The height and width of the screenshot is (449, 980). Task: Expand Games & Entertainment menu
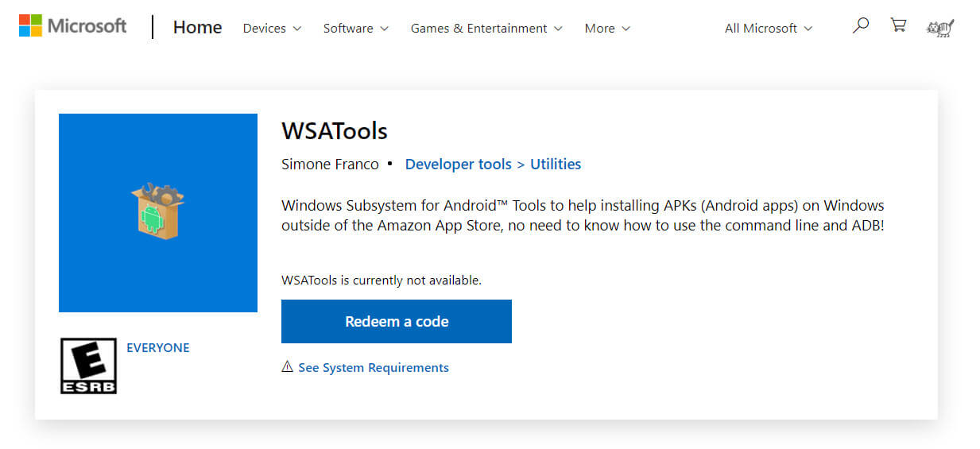tap(486, 28)
